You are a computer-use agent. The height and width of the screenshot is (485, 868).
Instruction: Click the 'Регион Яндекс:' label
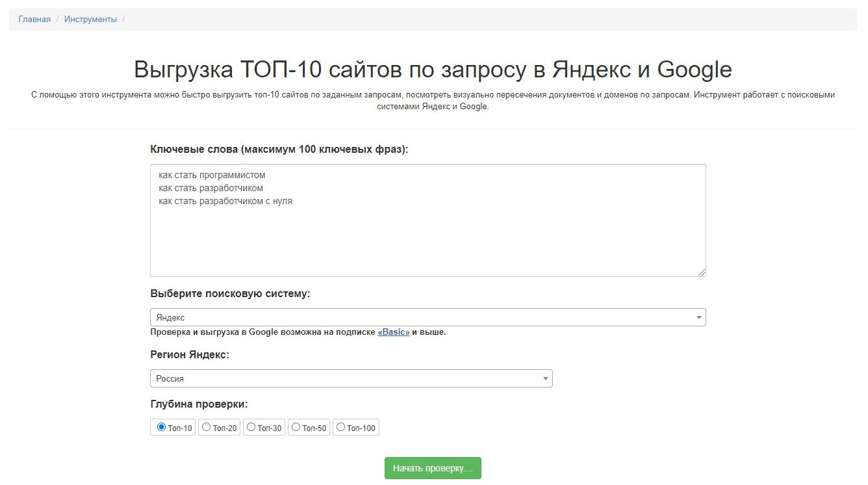pos(190,354)
